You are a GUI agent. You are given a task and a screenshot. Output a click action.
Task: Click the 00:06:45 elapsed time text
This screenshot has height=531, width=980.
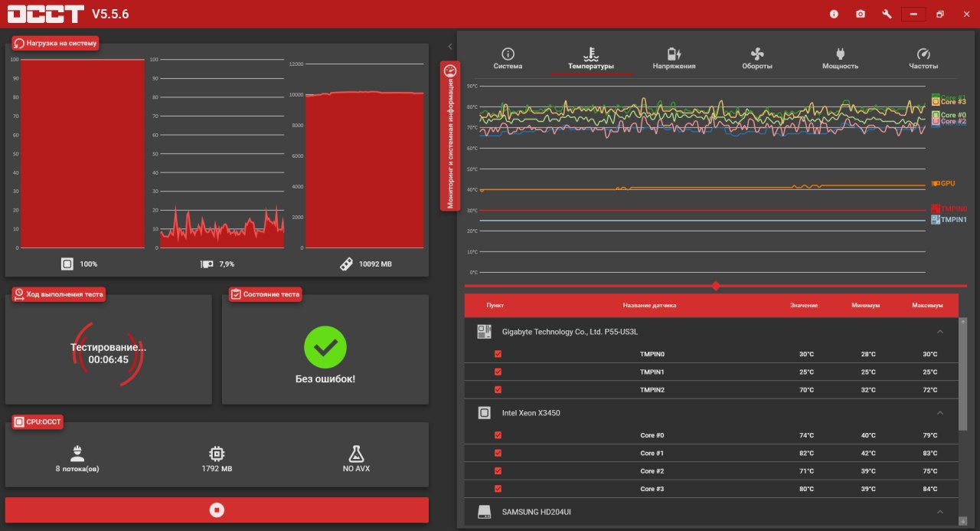click(108, 359)
